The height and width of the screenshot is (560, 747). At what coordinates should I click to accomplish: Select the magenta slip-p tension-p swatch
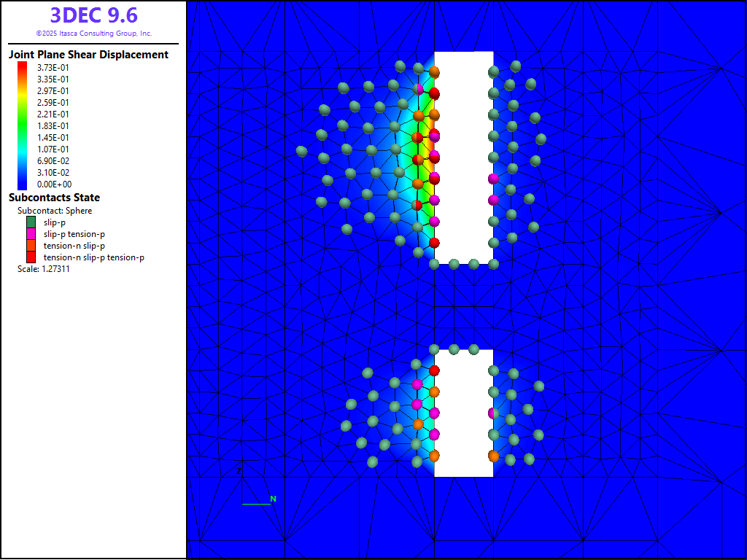click(x=31, y=233)
